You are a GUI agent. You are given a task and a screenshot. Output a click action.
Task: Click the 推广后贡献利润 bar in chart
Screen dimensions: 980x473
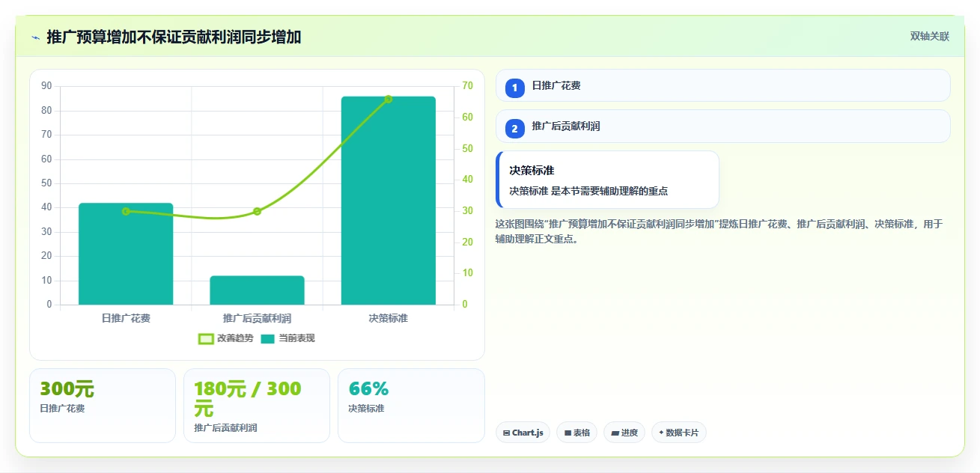[257, 290]
